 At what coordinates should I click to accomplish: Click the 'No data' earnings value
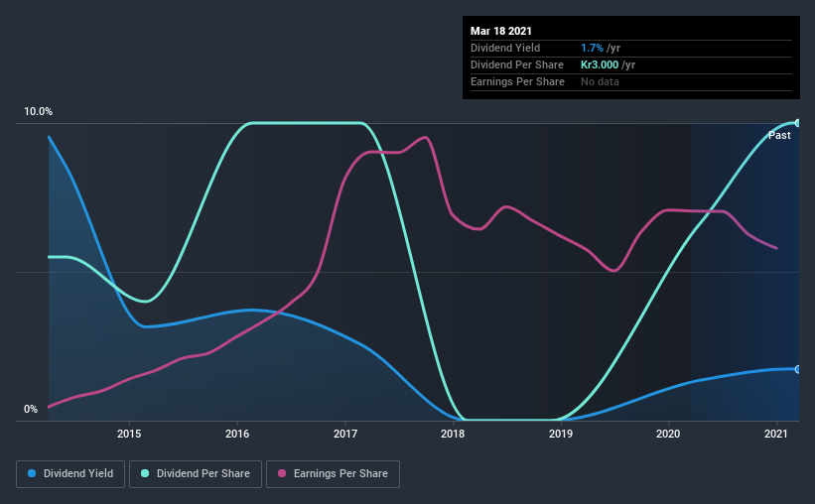600,81
